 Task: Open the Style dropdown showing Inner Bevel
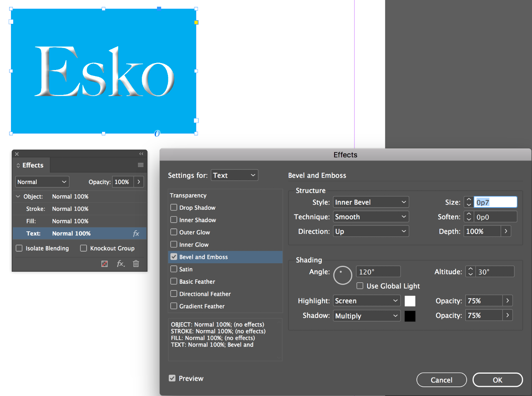point(371,202)
